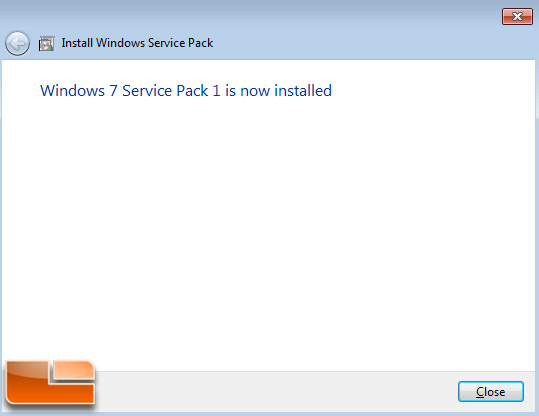Click the "Install Windows Service Pack" title text

pos(137,43)
